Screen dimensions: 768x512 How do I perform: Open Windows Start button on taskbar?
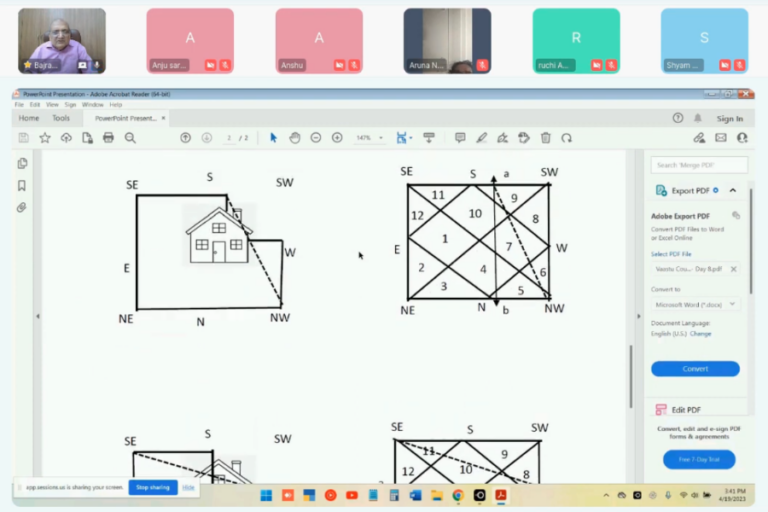coord(266,495)
